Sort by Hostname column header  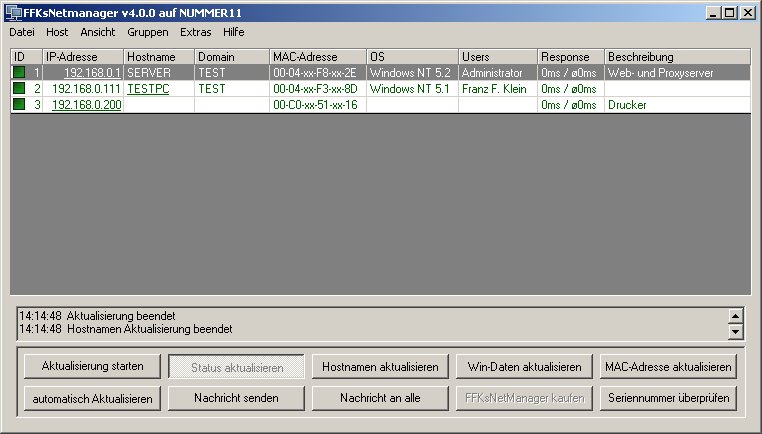point(159,56)
